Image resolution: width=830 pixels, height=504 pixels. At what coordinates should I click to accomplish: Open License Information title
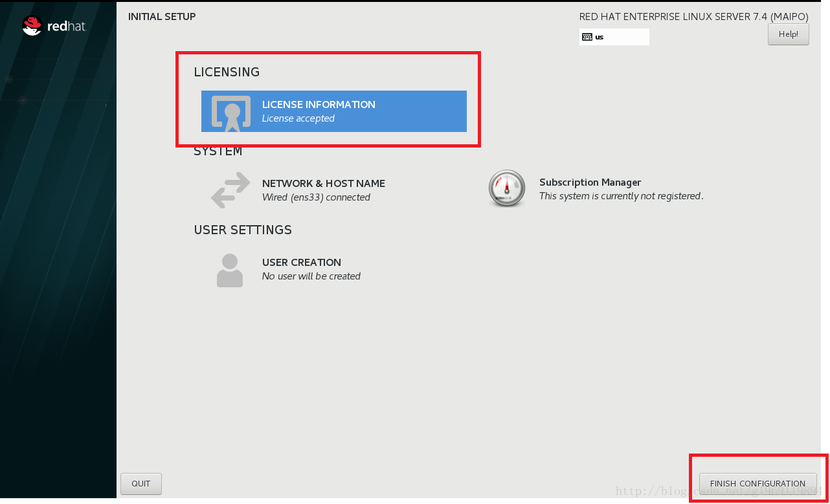[319, 104]
